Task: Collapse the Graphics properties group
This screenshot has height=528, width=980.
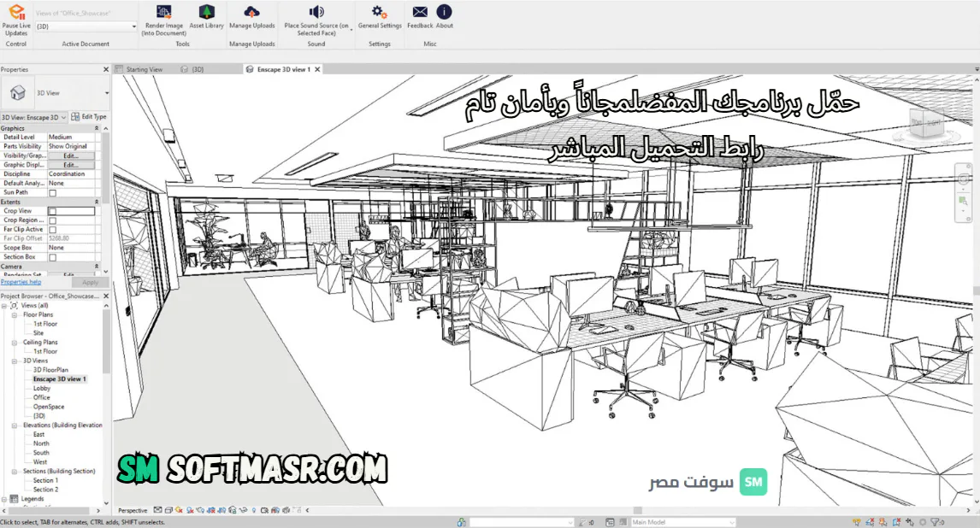Action: [x=97, y=128]
